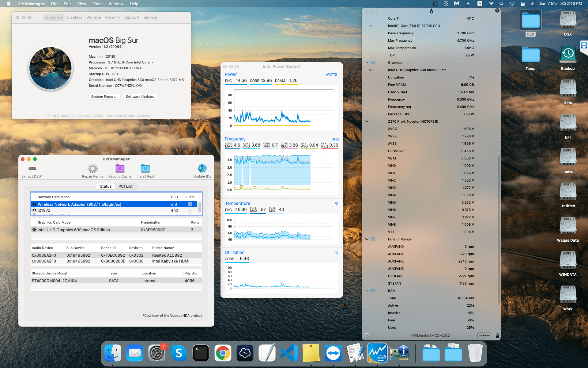Open the Backup Time Machine drive
This screenshot has width=588, height=368.
[568, 55]
